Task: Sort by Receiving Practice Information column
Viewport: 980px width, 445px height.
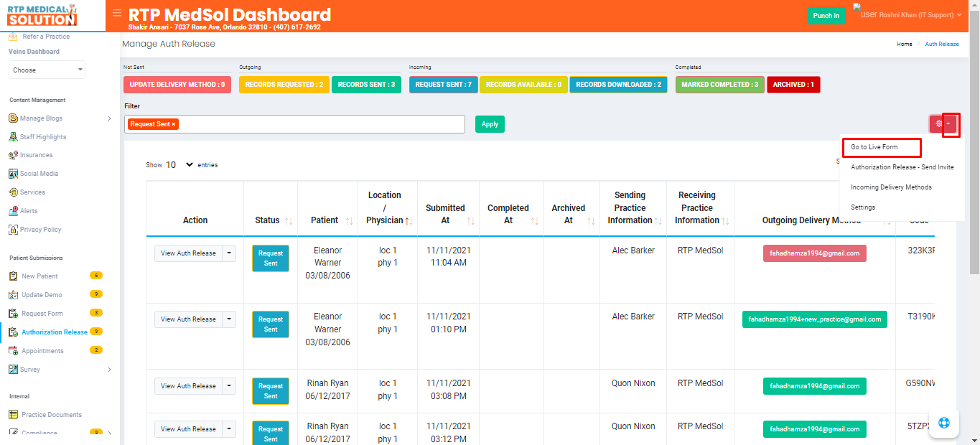Action: pos(725,221)
